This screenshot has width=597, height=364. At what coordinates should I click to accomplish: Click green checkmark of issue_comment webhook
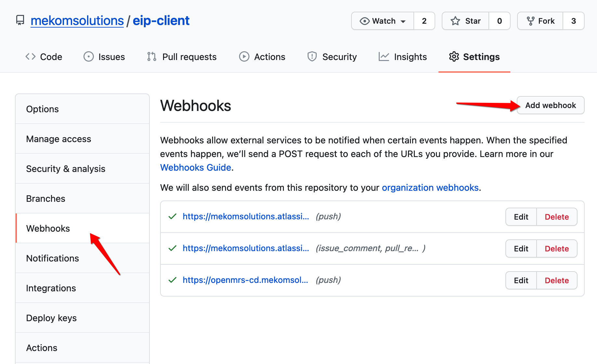[172, 248]
